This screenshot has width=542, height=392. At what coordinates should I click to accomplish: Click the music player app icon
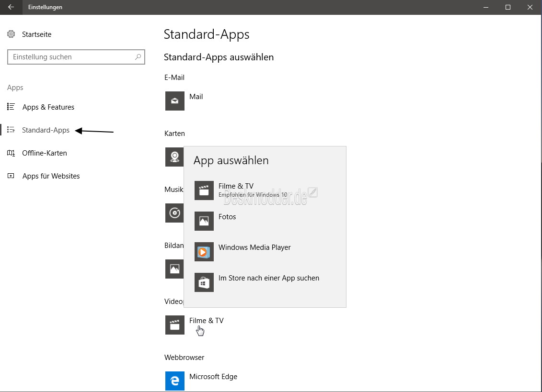click(174, 213)
